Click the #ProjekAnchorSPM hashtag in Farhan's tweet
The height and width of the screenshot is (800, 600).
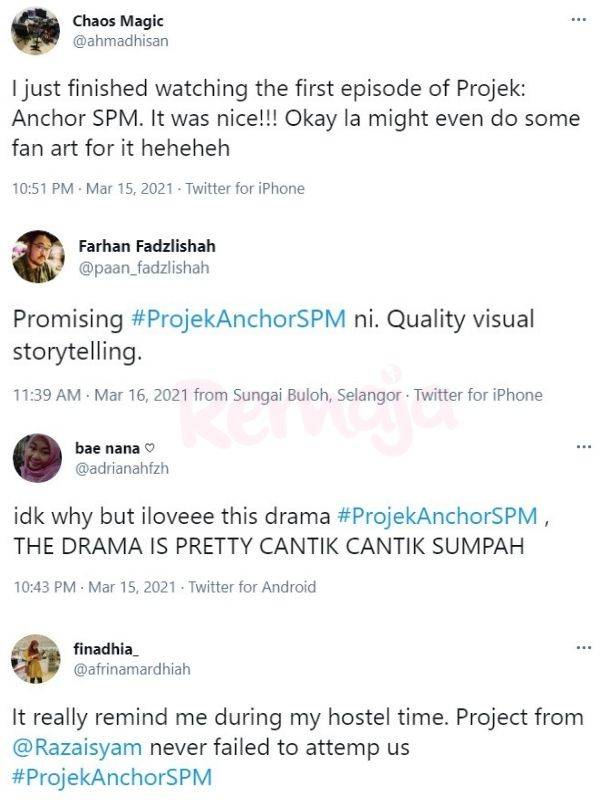point(238,319)
